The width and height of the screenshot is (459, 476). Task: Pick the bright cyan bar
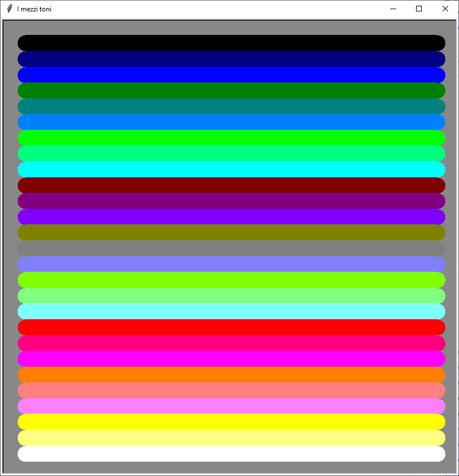click(x=231, y=169)
